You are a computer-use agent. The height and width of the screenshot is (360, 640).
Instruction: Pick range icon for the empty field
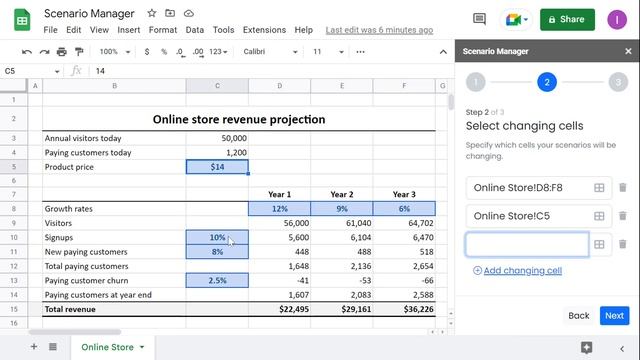(x=599, y=244)
